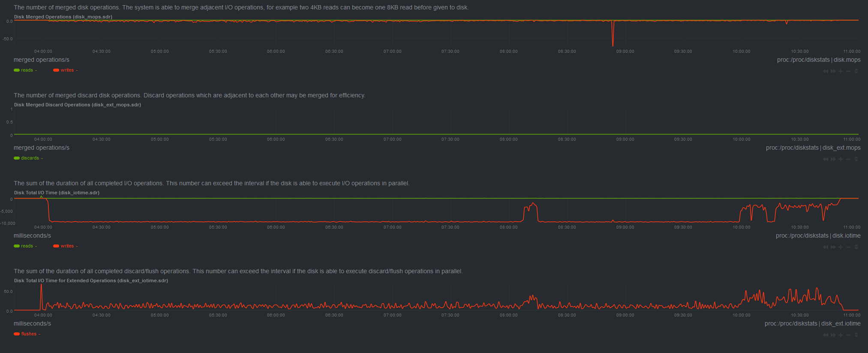Click resize handle of Disk Merged Operations chart
868x353 pixels.
click(856, 71)
